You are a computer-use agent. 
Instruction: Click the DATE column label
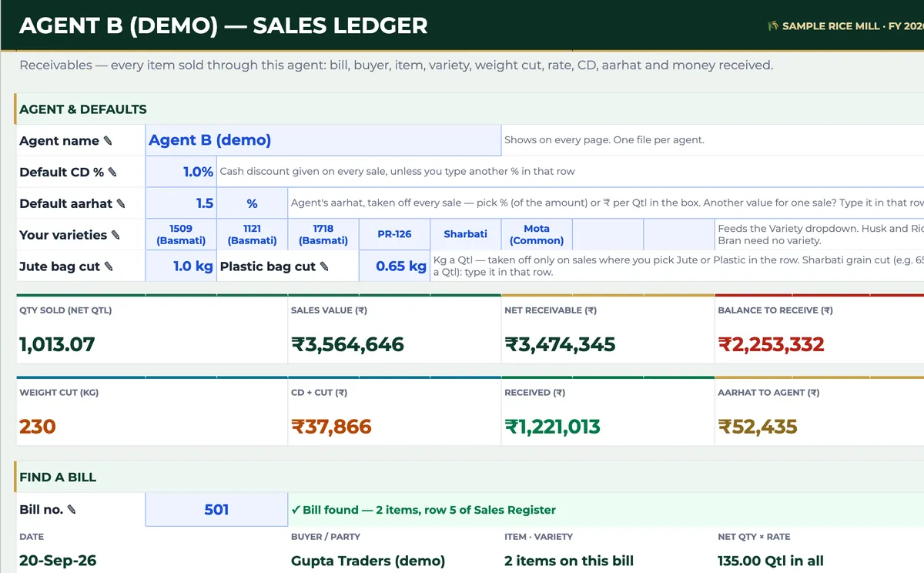(32, 537)
